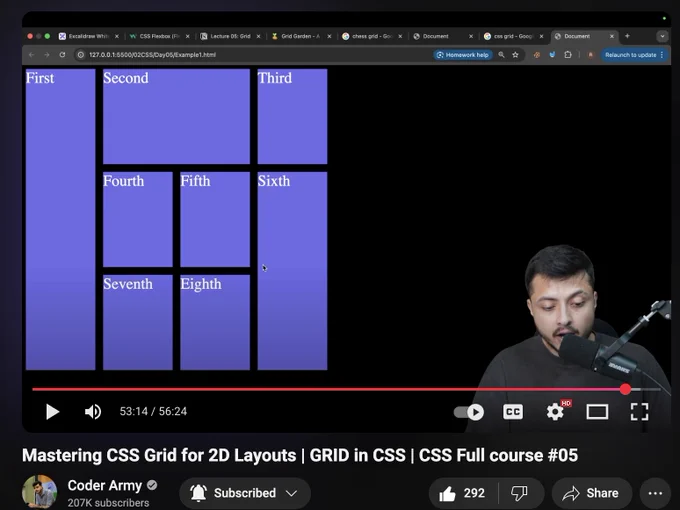Turn on closed captions
Viewport: 680px width, 510px height.
(513, 412)
